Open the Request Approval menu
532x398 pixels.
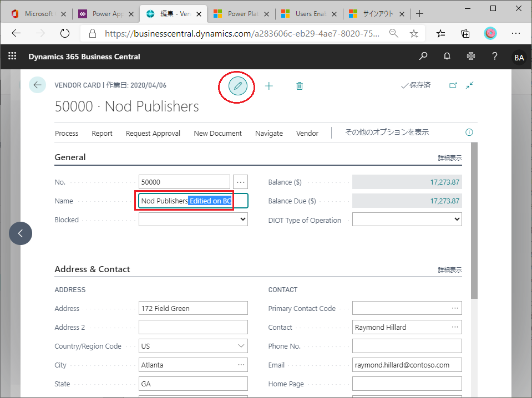pyautogui.click(x=153, y=133)
